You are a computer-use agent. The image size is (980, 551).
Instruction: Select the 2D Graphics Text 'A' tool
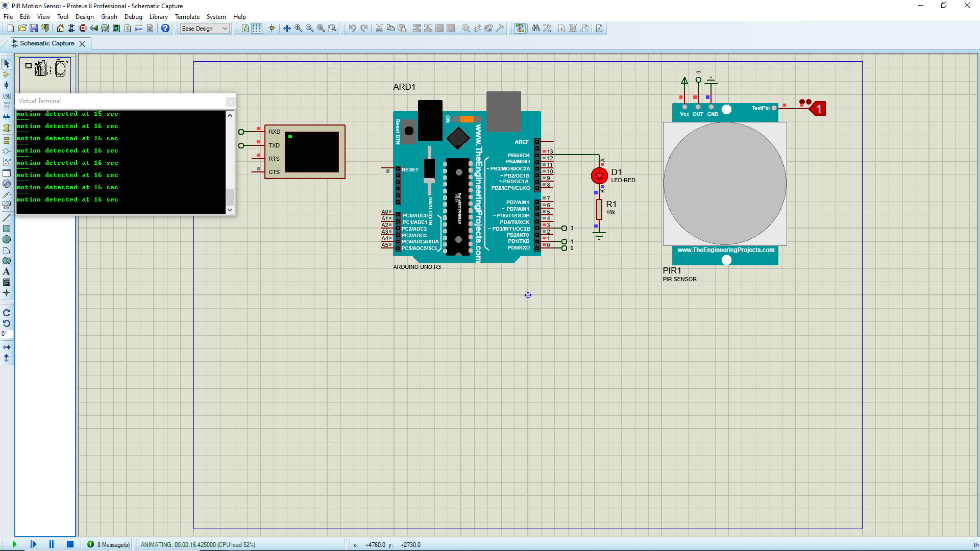7,271
